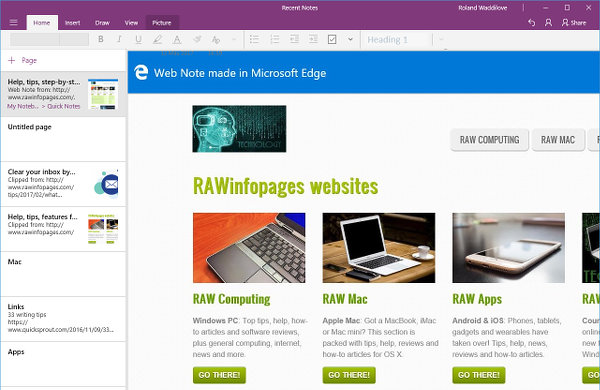Open the Apps page

pos(64,364)
